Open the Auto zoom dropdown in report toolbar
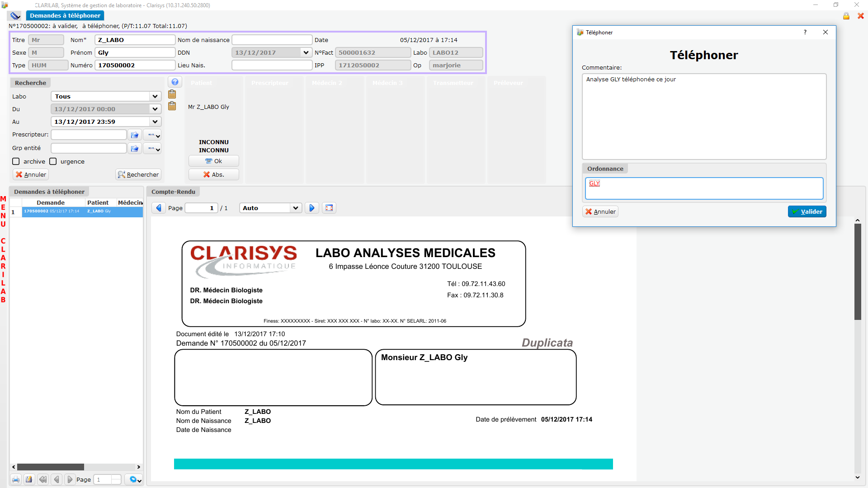This screenshot has height=488, width=868. click(x=296, y=208)
